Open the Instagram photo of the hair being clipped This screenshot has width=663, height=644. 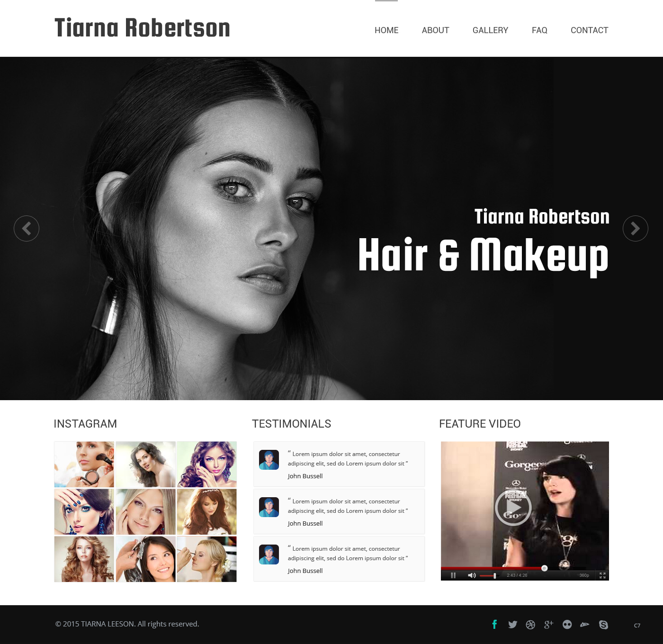(x=145, y=559)
